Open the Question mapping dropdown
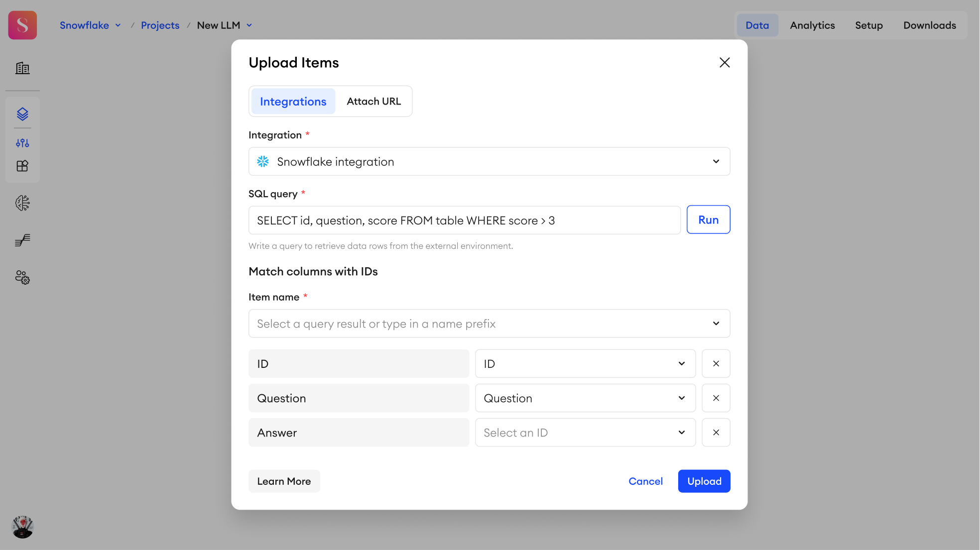 tap(586, 398)
